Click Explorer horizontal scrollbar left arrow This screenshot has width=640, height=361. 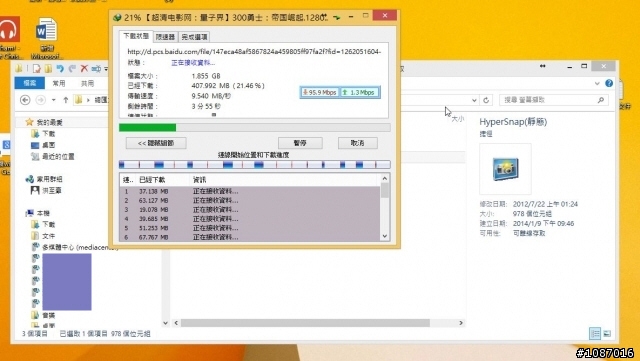pos(176,323)
